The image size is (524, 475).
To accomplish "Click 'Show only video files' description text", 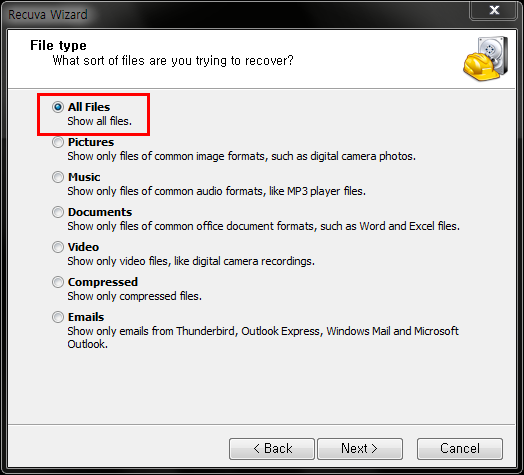I will (x=191, y=261).
